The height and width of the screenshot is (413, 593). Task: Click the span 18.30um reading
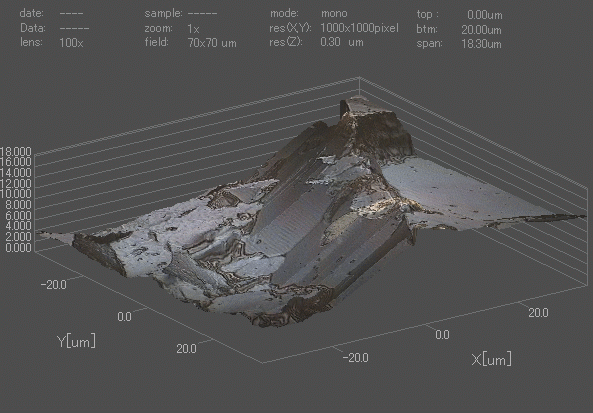481,44
